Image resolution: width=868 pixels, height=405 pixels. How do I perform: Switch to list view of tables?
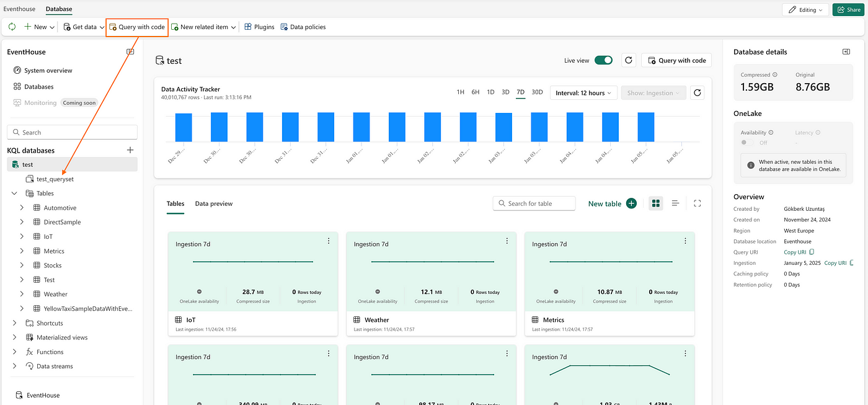(675, 203)
